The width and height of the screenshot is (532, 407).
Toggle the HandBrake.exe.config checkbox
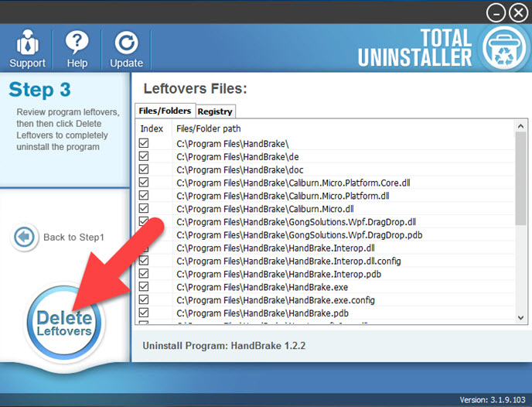pyautogui.click(x=144, y=299)
